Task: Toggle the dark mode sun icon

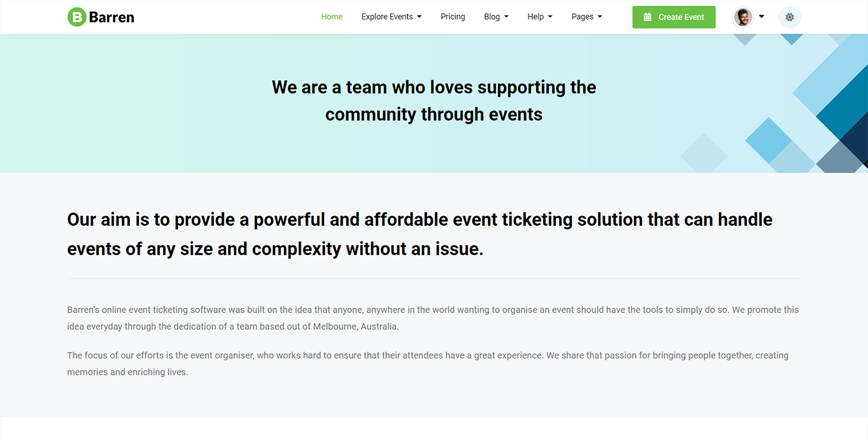Action: [x=789, y=17]
